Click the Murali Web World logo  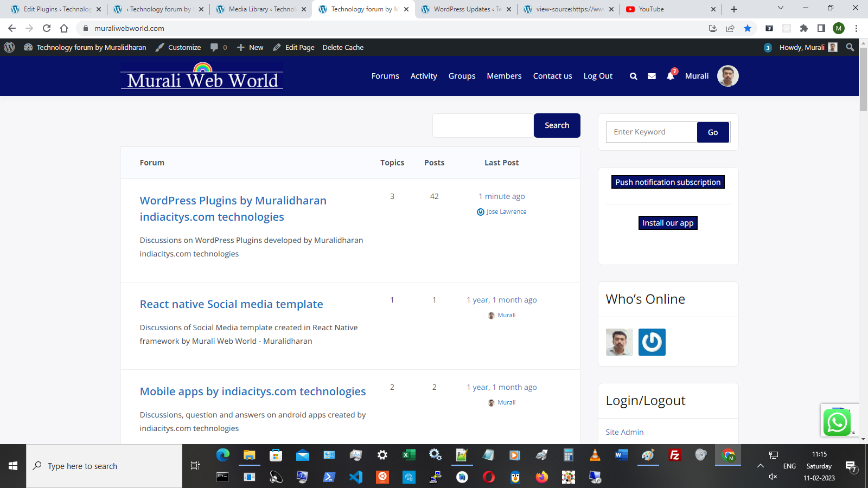202,76
